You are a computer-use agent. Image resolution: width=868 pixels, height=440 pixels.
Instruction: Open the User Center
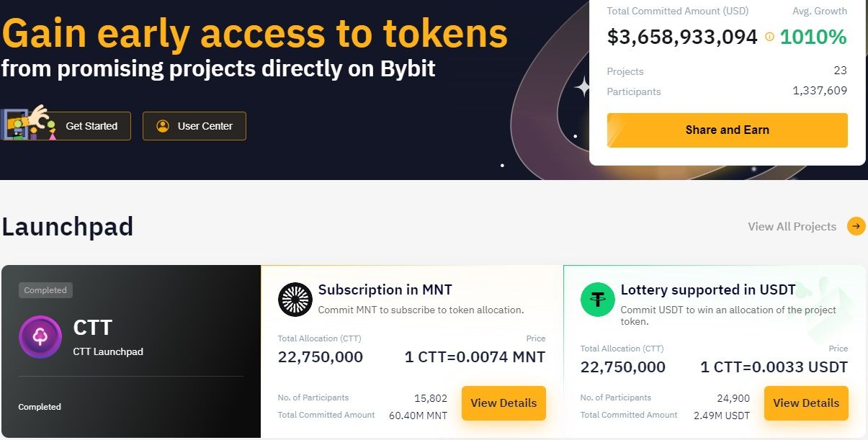click(194, 126)
